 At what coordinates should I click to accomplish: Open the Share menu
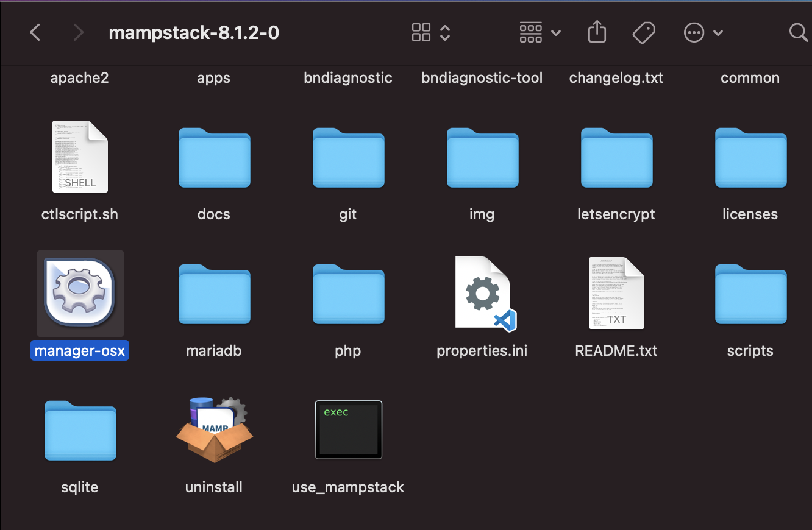(x=597, y=32)
